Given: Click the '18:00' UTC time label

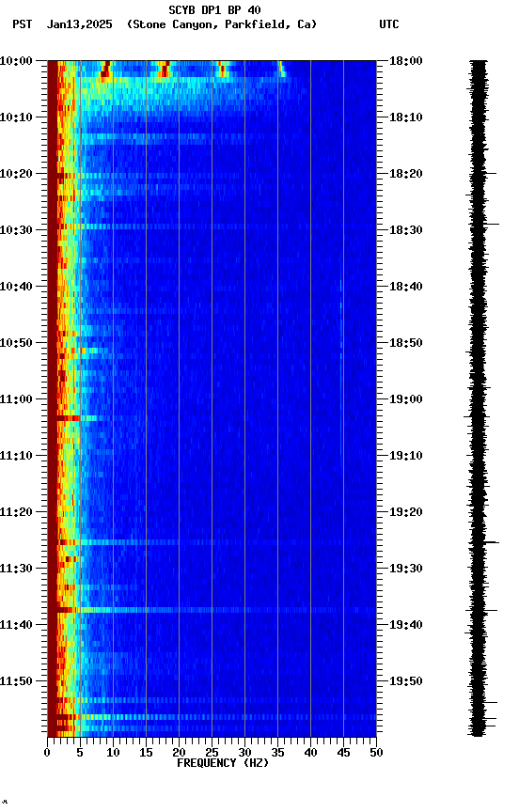Looking at the screenshot, I should tap(406, 61).
